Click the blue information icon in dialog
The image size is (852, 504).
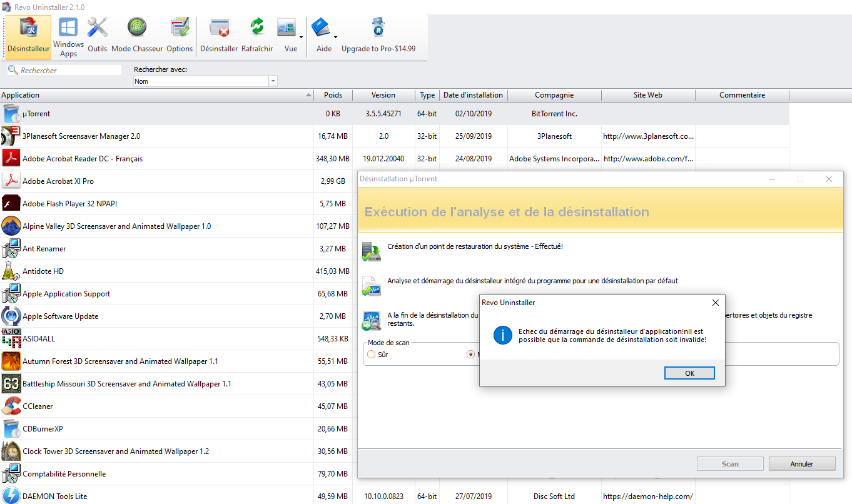point(503,335)
